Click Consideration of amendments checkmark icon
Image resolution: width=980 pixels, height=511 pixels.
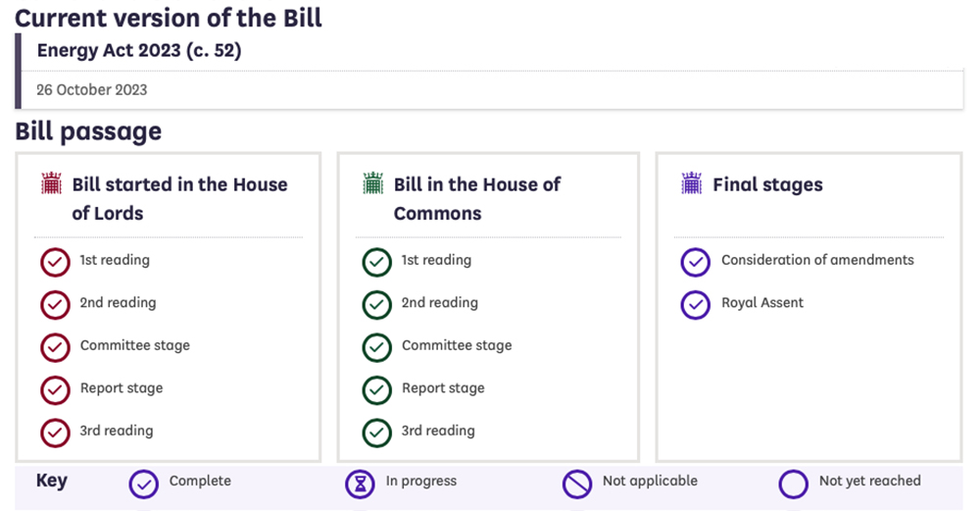(696, 263)
